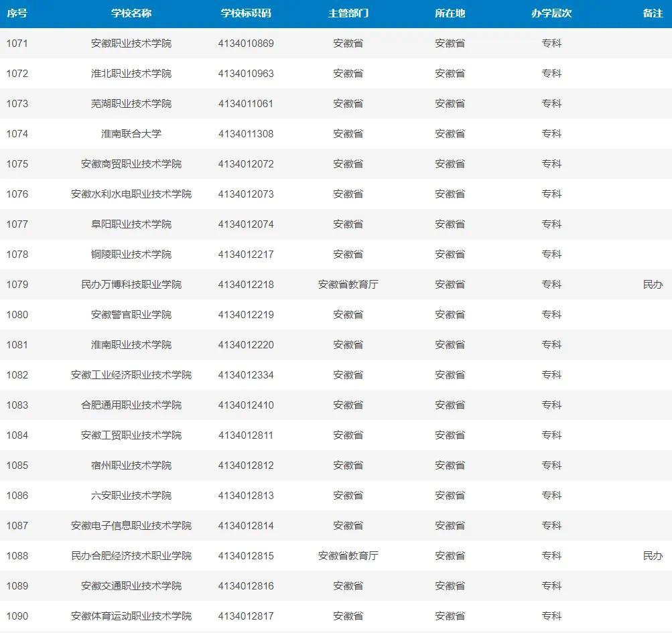
Task: Select school name 铜陵职业技术学院
Action: (131, 254)
